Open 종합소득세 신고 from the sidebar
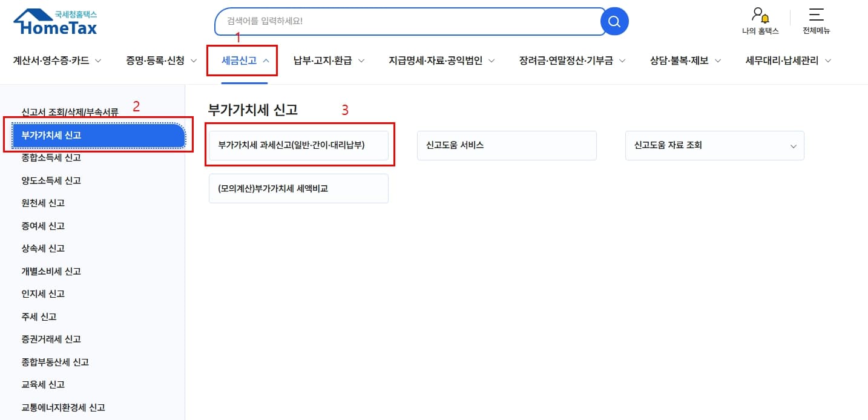Viewport: 868px width, 420px height. point(51,157)
